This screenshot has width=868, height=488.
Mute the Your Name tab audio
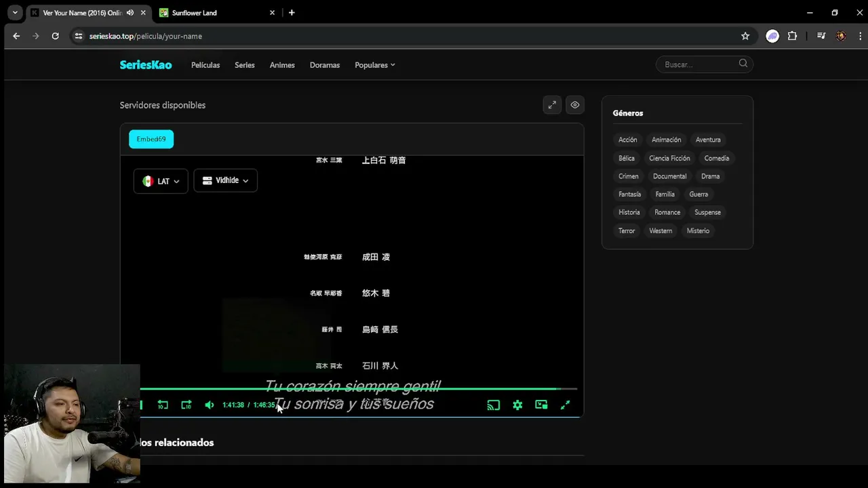(130, 13)
